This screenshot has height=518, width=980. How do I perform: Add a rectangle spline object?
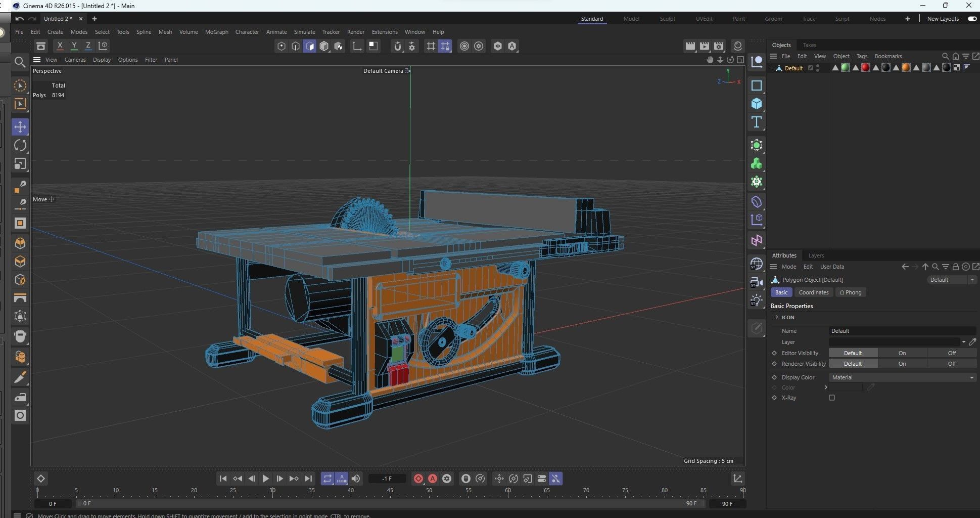click(757, 85)
